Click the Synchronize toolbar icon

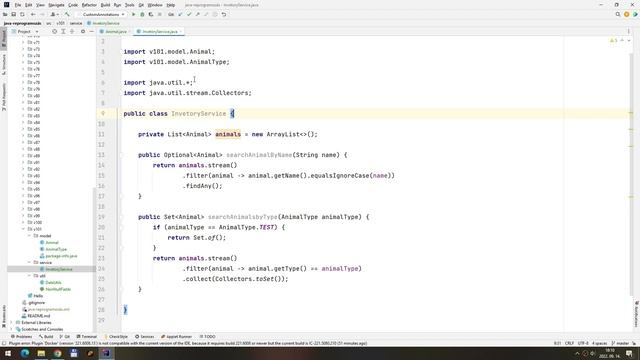[x=22, y=14]
